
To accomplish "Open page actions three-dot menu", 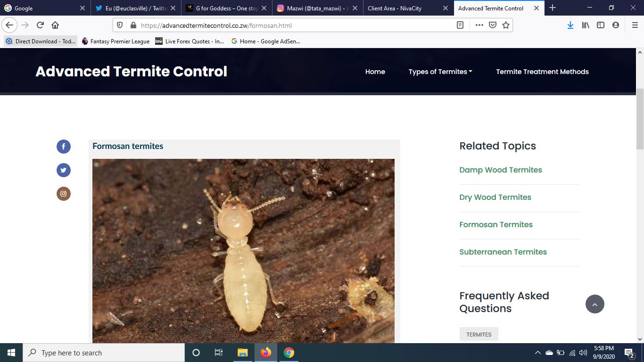I will click(x=479, y=25).
